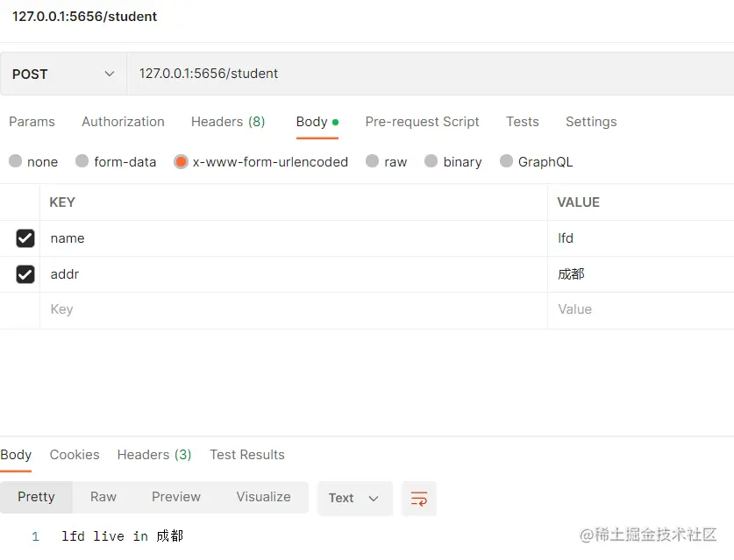Open the Text format dropdown
This screenshot has height=560, width=734.
click(355, 499)
